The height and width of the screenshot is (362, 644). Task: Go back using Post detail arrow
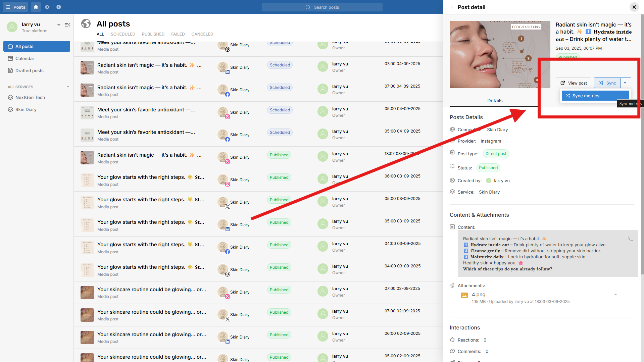coord(452,7)
